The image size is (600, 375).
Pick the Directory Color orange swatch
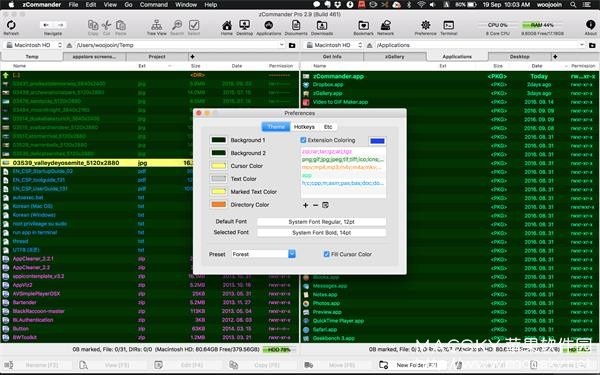click(x=218, y=205)
